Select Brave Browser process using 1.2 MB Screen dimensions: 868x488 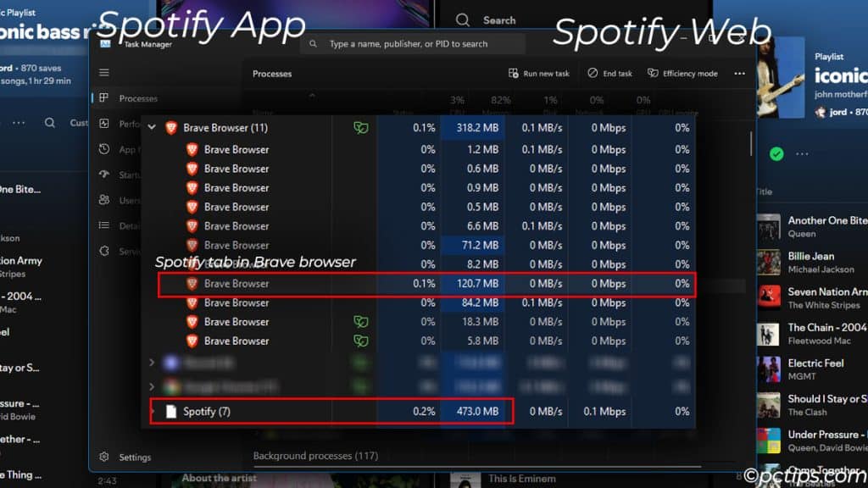pyautogui.click(x=419, y=149)
